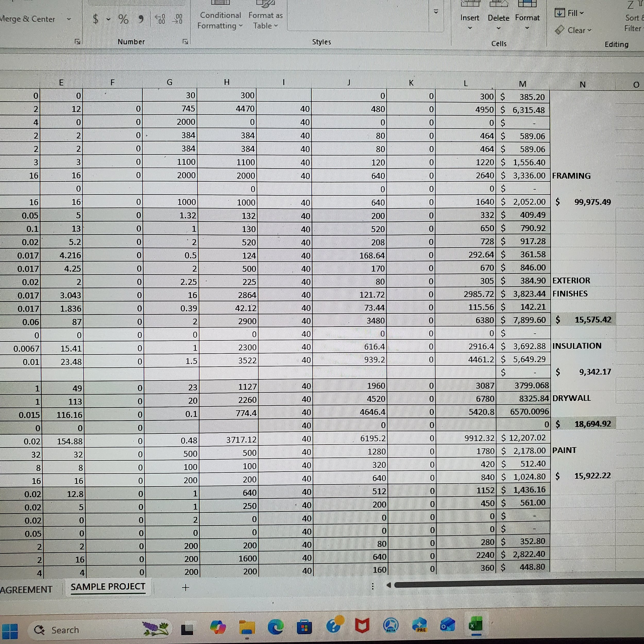The width and height of the screenshot is (644, 644).
Task: Select the cell with value 9912.32
Action: [x=465, y=438]
